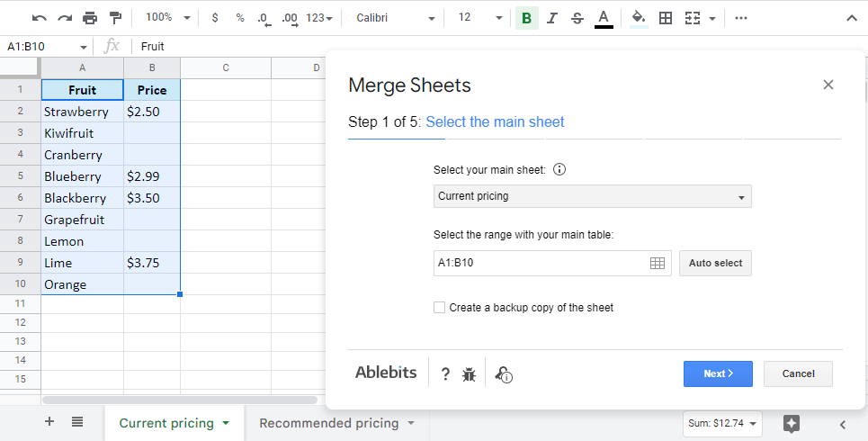The width and height of the screenshot is (868, 441).
Task: Select the Grapefruit cell
Action: 83,220
